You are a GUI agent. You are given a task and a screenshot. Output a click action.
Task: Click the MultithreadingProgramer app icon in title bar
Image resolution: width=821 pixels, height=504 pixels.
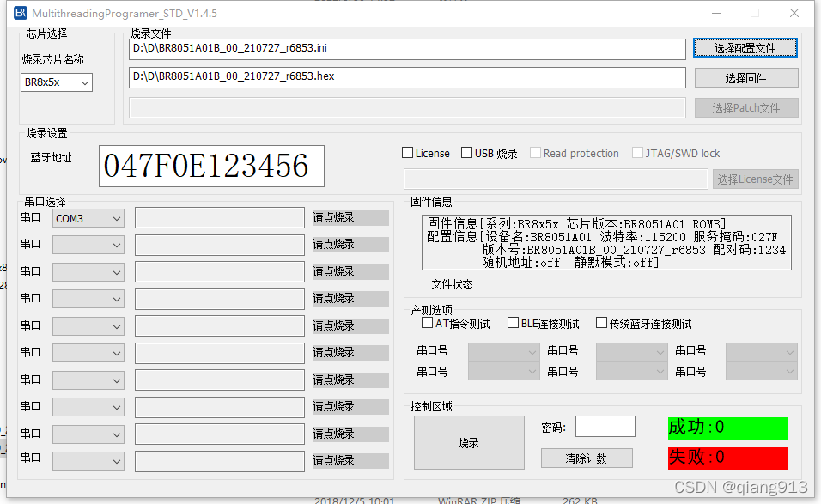click(20, 13)
